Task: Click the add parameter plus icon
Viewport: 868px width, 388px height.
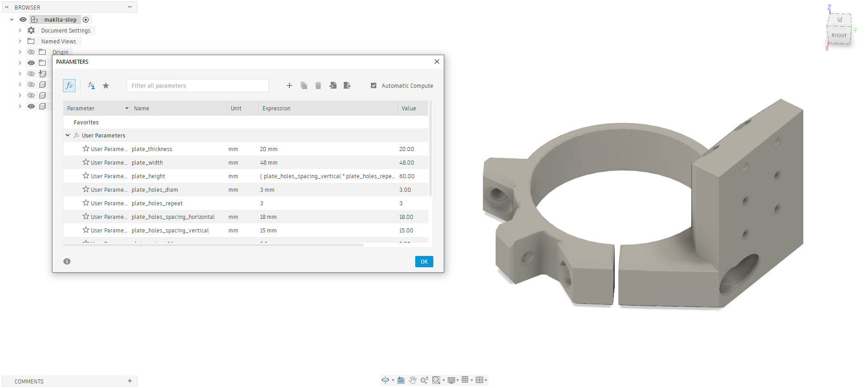Action: point(289,85)
